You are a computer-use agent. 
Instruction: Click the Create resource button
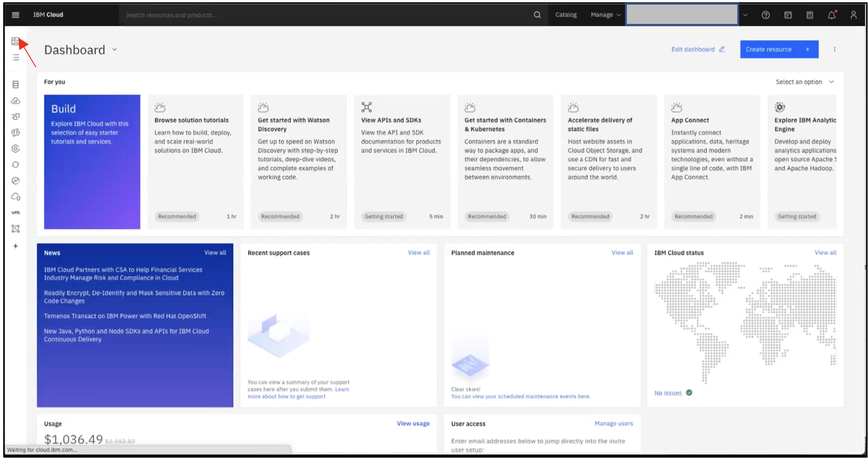[x=779, y=49]
